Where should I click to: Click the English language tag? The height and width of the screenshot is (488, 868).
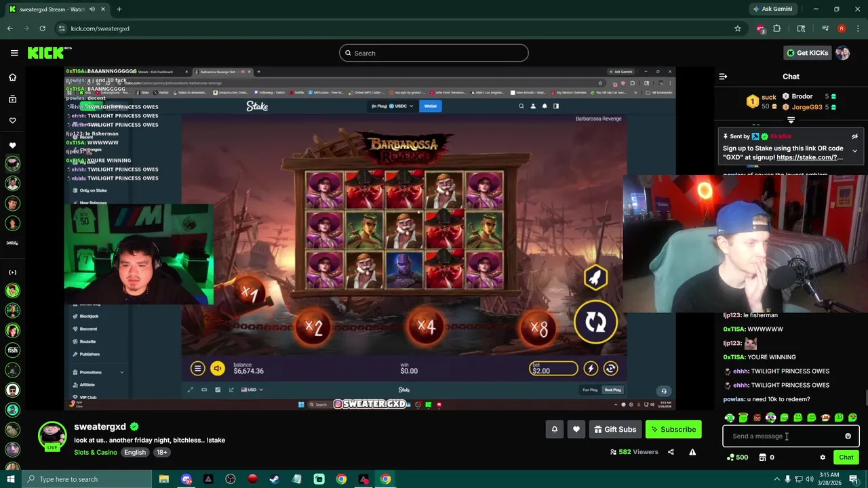point(135,452)
